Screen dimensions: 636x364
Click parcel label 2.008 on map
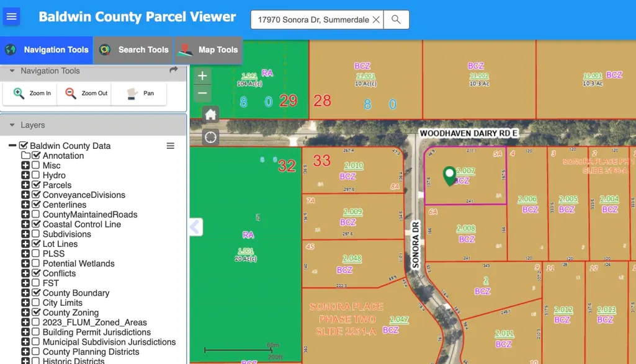click(465, 229)
